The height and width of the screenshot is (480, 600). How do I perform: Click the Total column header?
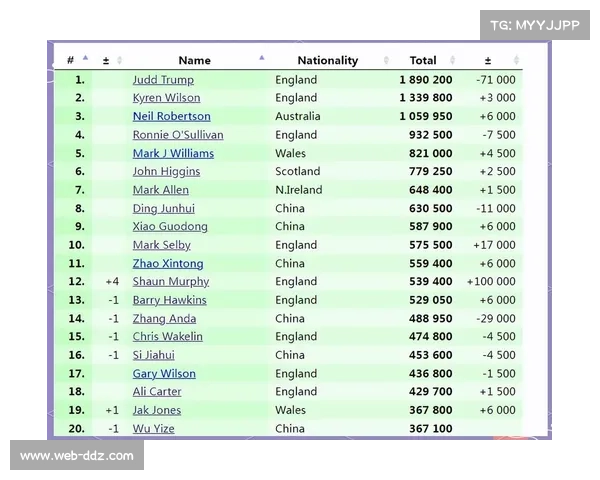click(x=423, y=61)
